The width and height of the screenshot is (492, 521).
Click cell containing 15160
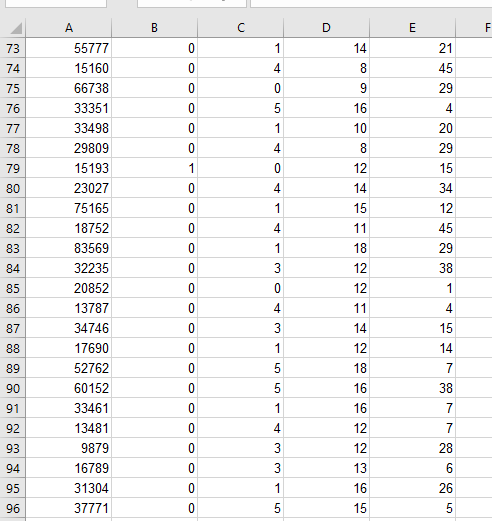pyautogui.click(x=69, y=68)
